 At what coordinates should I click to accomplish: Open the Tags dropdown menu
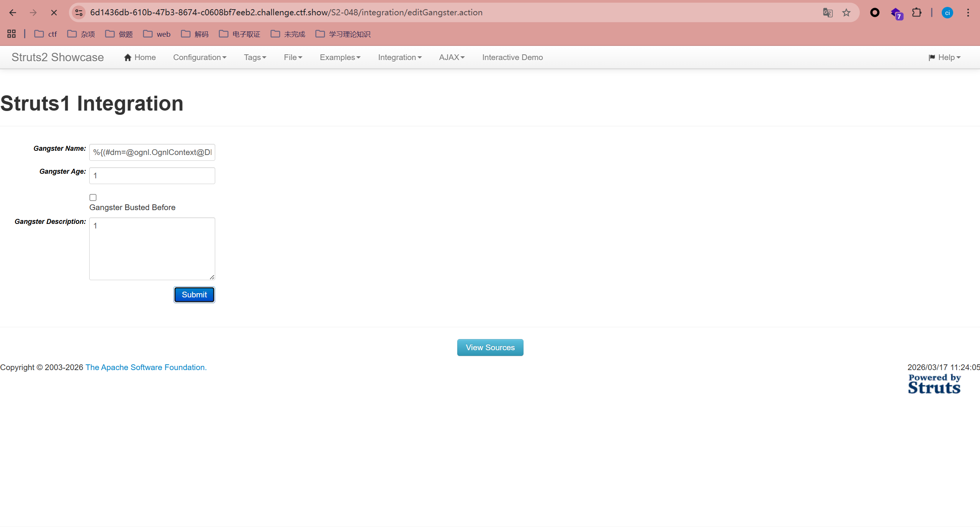(x=255, y=57)
